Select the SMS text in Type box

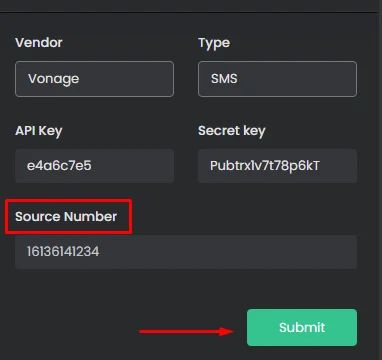[x=224, y=79]
